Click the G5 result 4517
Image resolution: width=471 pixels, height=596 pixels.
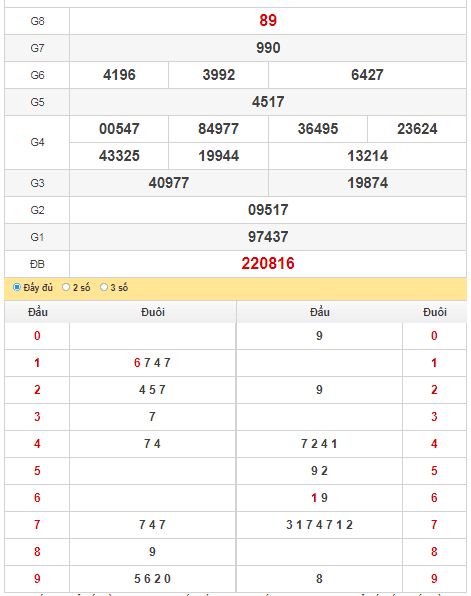point(268,102)
